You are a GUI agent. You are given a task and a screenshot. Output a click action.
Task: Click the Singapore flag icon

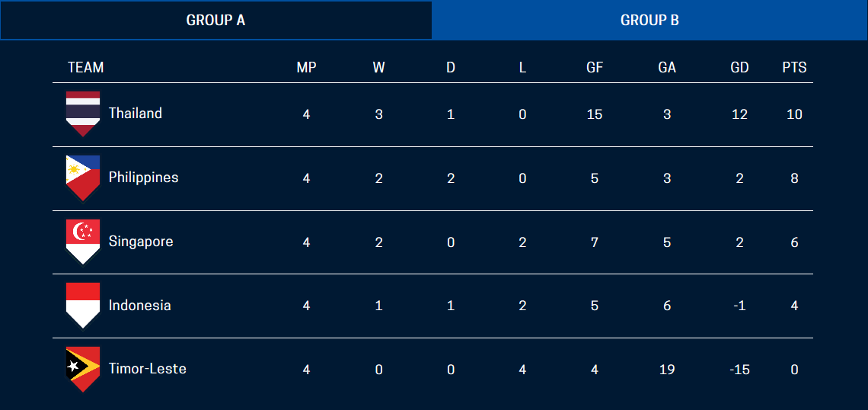[x=83, y=242]
